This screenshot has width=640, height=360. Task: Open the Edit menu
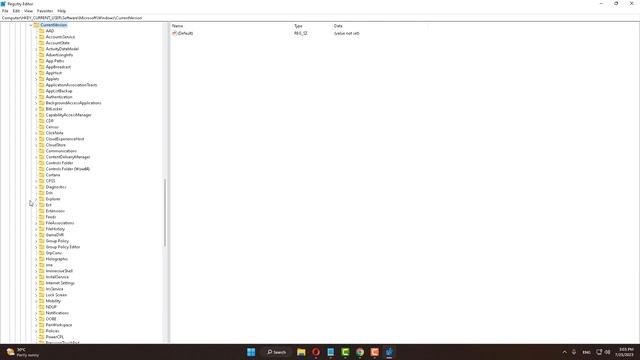tap(16, 11)
